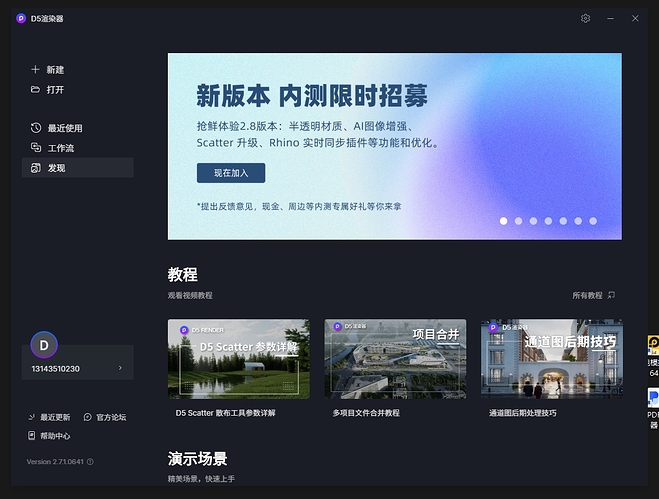Screen dimensions: 659x499
Task: Select the fourth banner carousel dot
Action: 548,221
